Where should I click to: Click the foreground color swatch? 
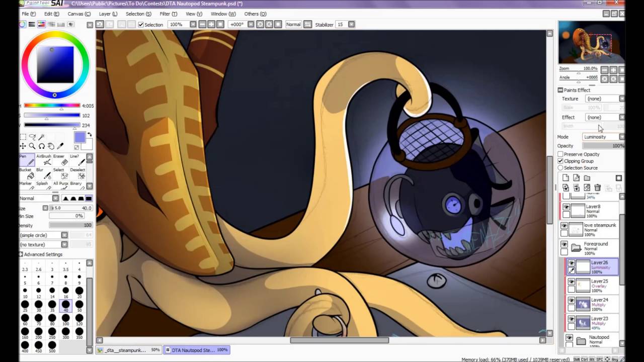[x=79, y=138]
